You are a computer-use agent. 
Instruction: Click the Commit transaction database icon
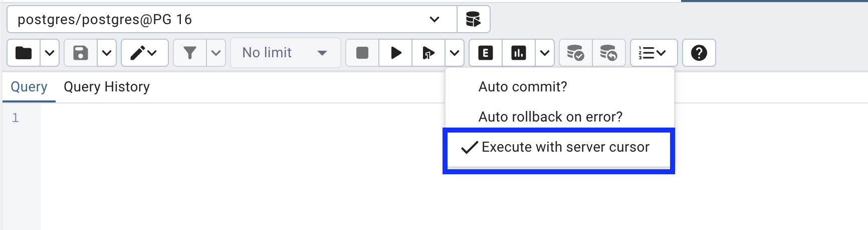point(576,53)
